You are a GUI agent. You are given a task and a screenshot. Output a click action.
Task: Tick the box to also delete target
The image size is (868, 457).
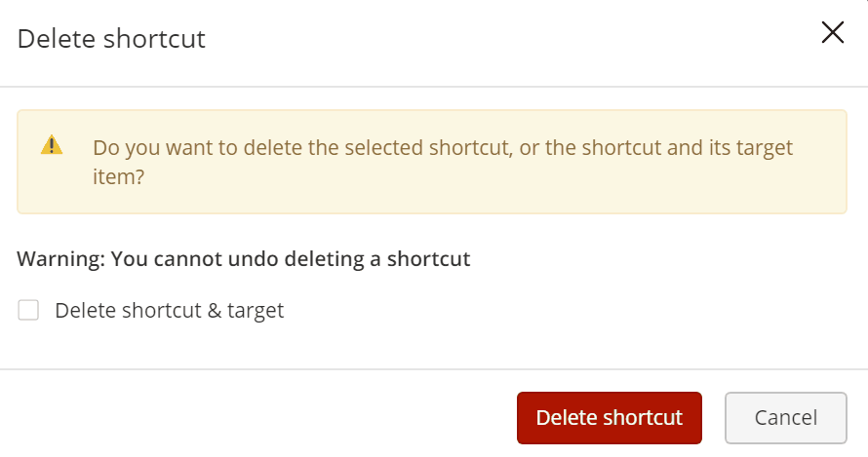pos(29,311)
